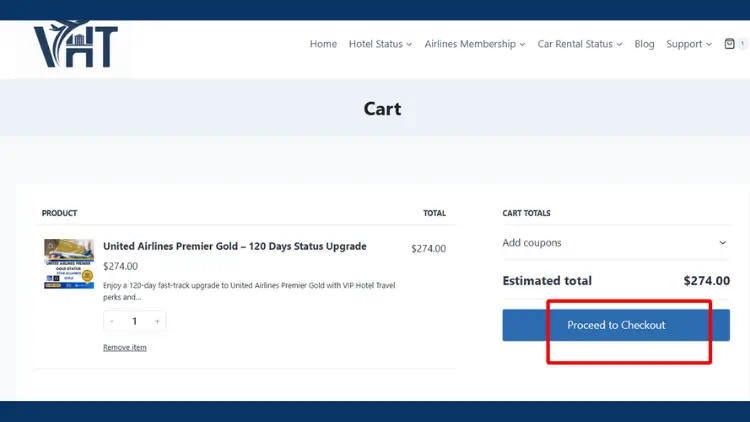Decrease quantity with the minus button

pyautogui.click(x=112, y=322)
